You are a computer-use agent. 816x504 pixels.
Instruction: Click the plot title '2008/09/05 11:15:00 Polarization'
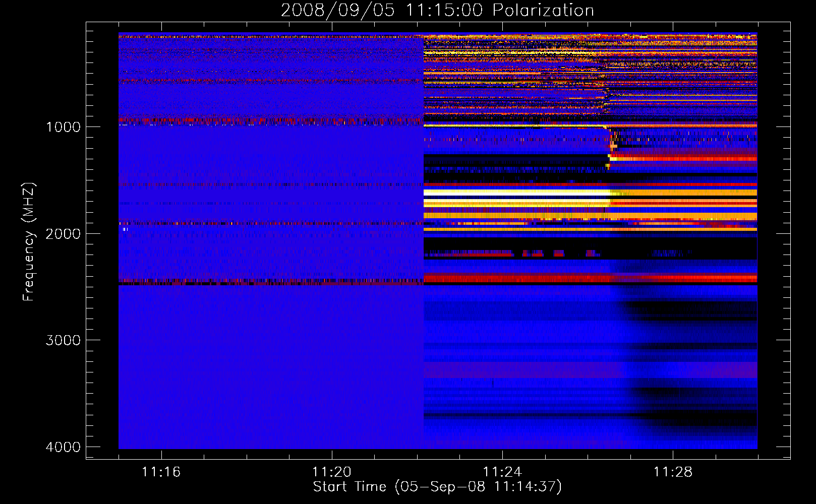point(437,10)
